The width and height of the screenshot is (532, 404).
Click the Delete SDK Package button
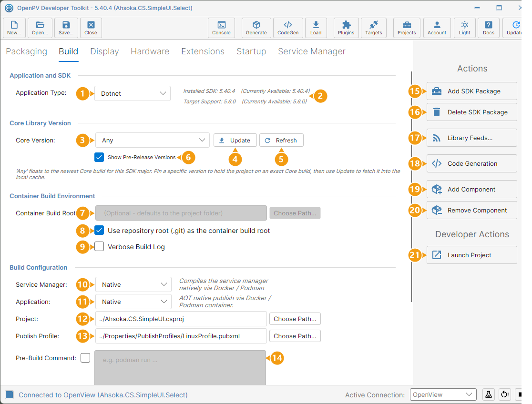pos(471,112)
